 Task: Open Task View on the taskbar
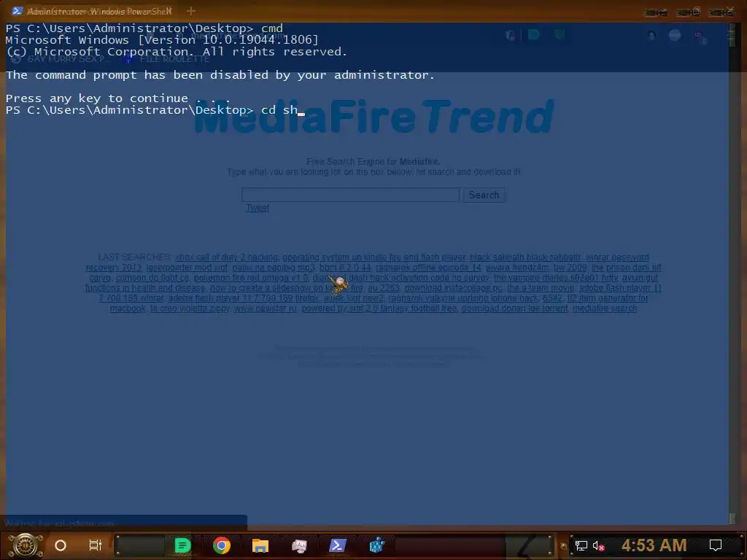tap(96, 545)
